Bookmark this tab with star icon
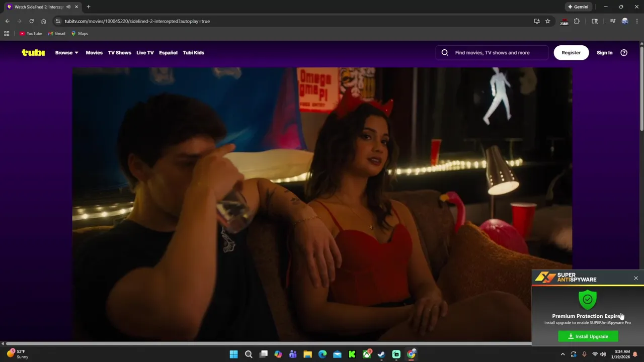The width and height of the screenshot is (644, 362). 548,21
